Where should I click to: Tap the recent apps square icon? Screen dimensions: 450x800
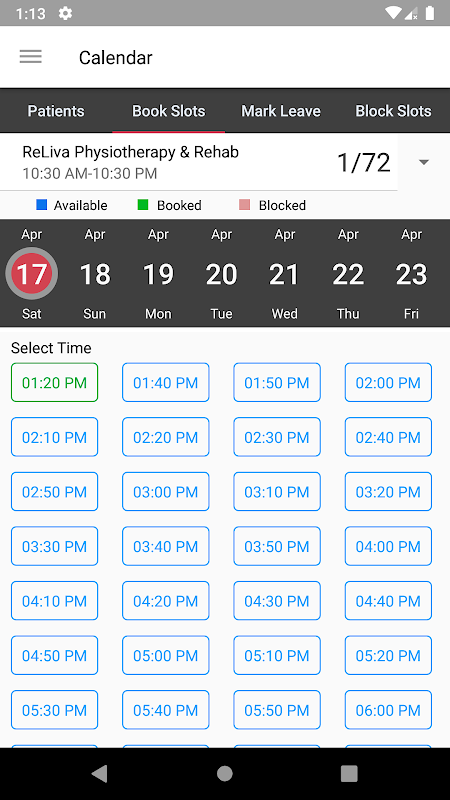(x=349, y=773)
